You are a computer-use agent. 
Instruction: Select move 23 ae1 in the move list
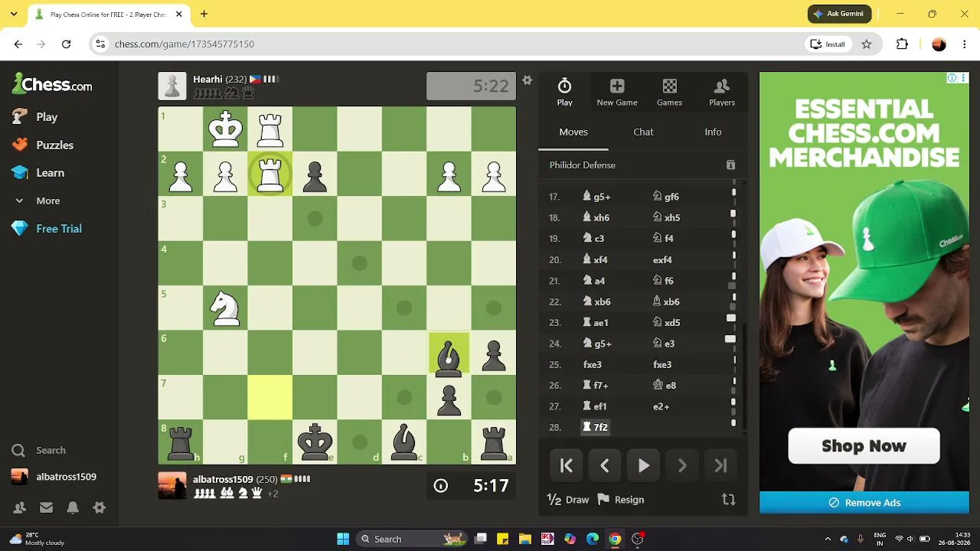click(x=596, y=323)
